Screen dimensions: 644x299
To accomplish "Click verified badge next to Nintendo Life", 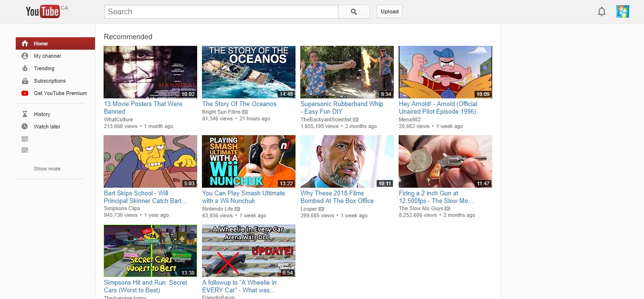I will coord(237,209).
